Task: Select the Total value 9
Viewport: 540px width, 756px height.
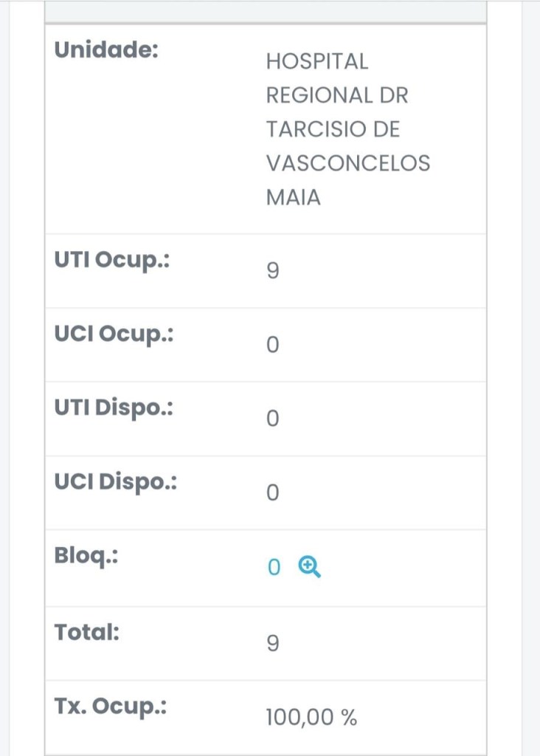Action: [x=272, y=645]
